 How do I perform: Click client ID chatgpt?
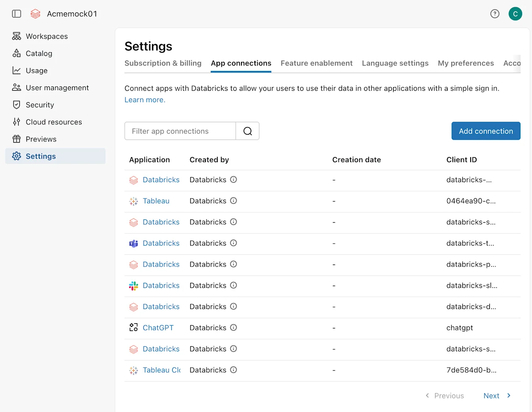460,328
